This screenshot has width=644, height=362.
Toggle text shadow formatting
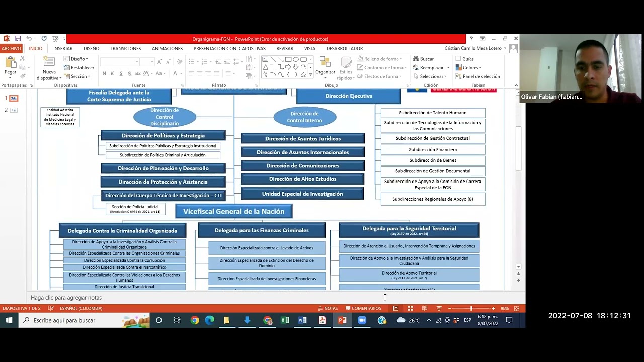(129, 73)
